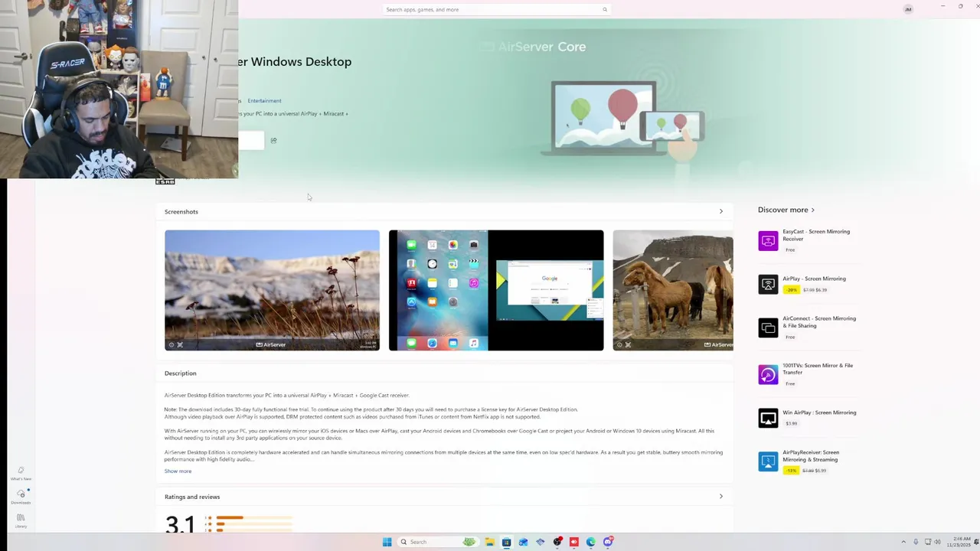The image size is (980, 551).
Task: Open EasyCast - Screen Mirroring Receiver listing
Action: point(816,235)
